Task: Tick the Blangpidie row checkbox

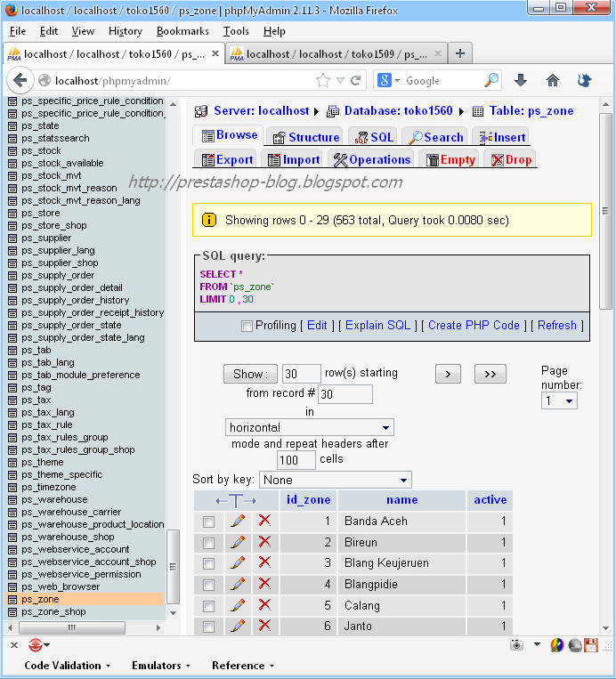Action: click(209, 585)
